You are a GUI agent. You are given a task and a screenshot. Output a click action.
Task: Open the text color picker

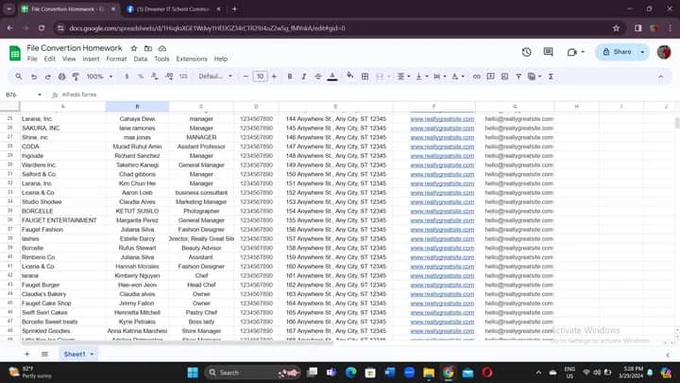pyautogui.click(x=332, y=76)
